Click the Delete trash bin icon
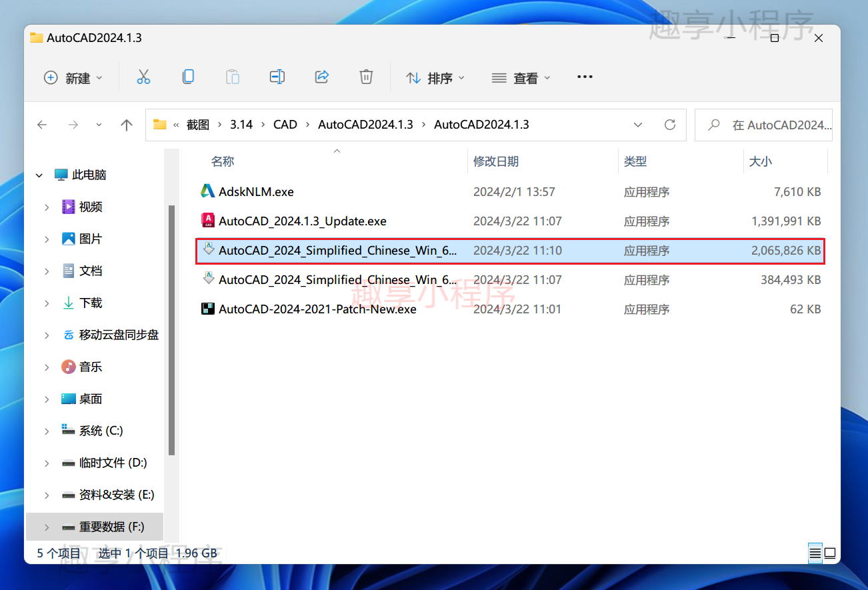 366,77
